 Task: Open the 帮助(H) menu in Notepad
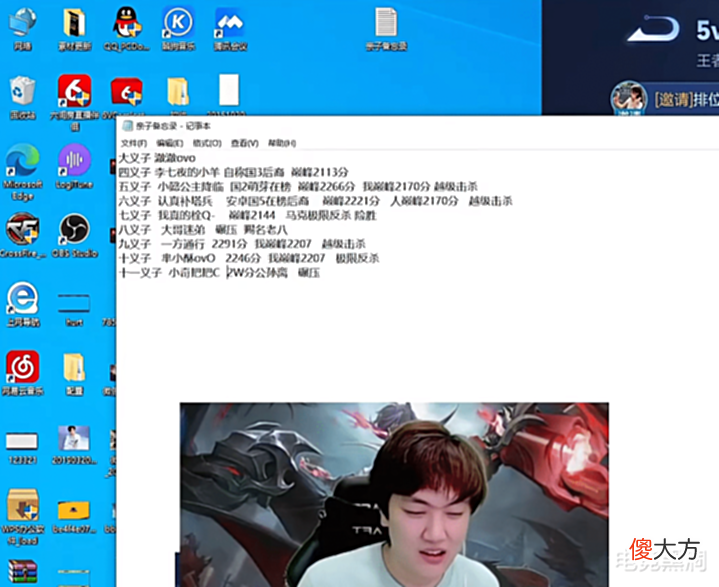coord(282,143)
